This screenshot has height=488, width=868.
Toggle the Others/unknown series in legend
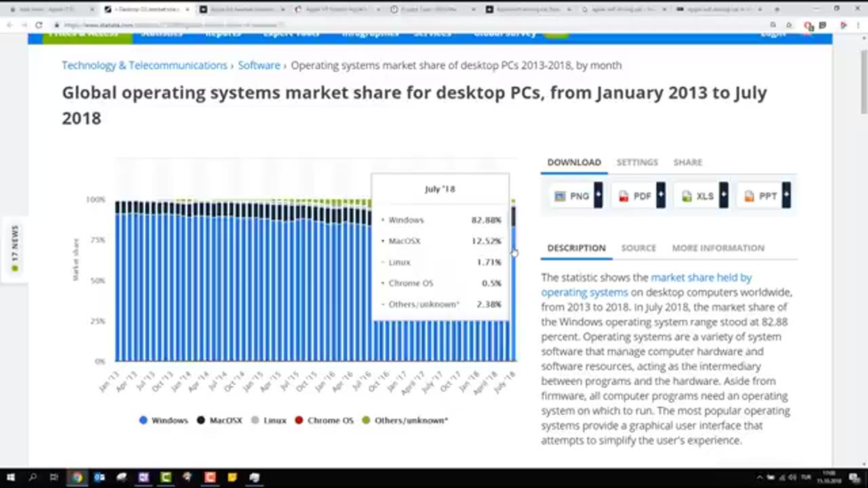tap(405, 420)
